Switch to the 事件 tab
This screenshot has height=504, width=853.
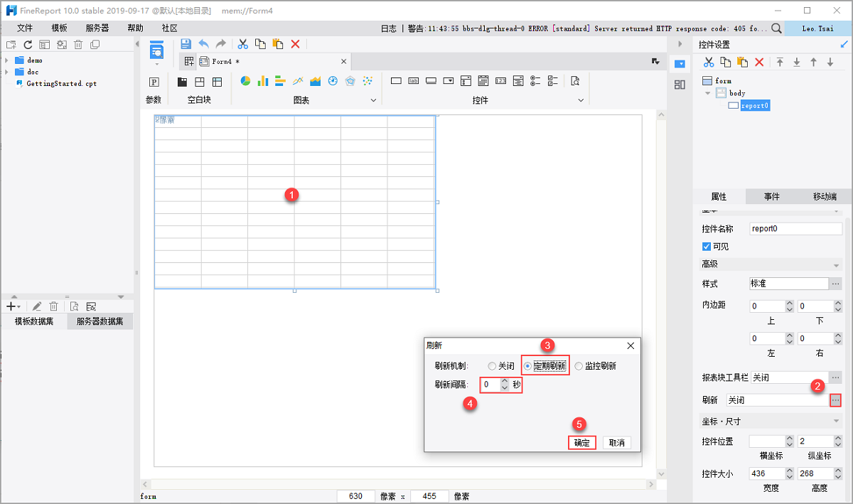pos(772,197)
